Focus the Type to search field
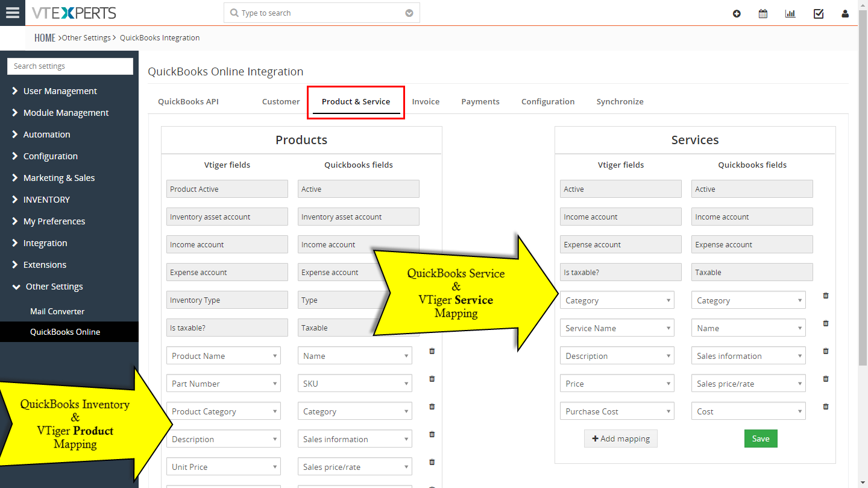Viewport: 868px width, 488px height. [322, 13]
